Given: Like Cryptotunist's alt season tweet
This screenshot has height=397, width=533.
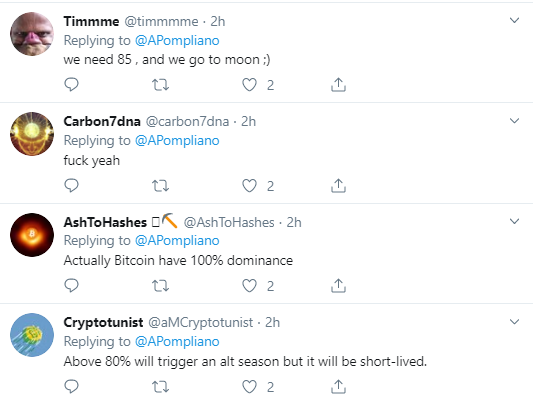Looking at the screenshot, I should coord(249,386).
